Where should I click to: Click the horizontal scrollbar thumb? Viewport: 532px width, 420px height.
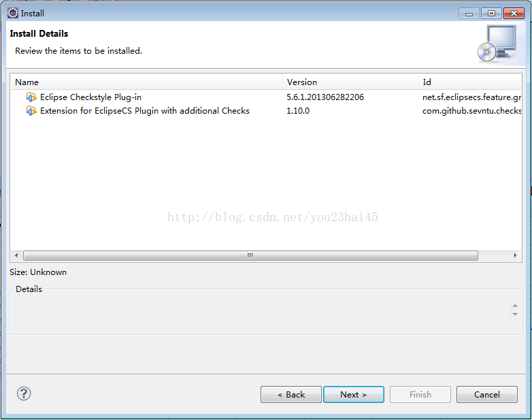tap(250, 255)
